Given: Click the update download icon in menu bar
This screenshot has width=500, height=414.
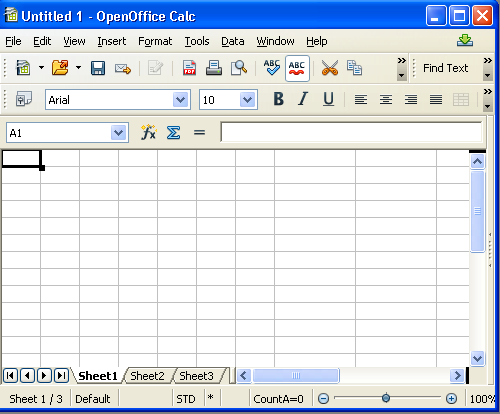Looking at the screenshot, I should click(465, 40).
